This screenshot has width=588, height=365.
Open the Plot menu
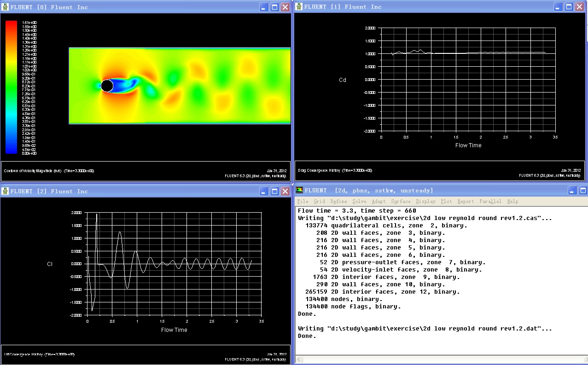click(446, 202)
